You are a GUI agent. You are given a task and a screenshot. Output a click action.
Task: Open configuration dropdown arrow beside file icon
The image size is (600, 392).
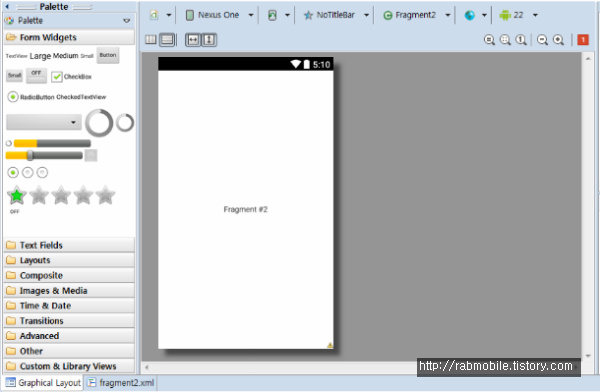[169, 15]
